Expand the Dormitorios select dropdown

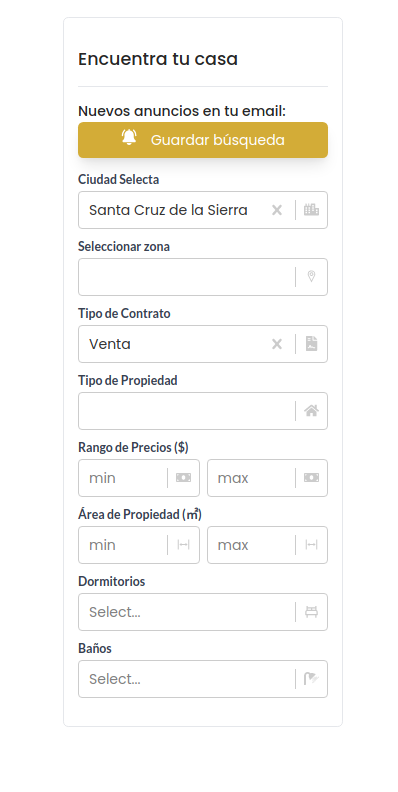click(203, 612)
